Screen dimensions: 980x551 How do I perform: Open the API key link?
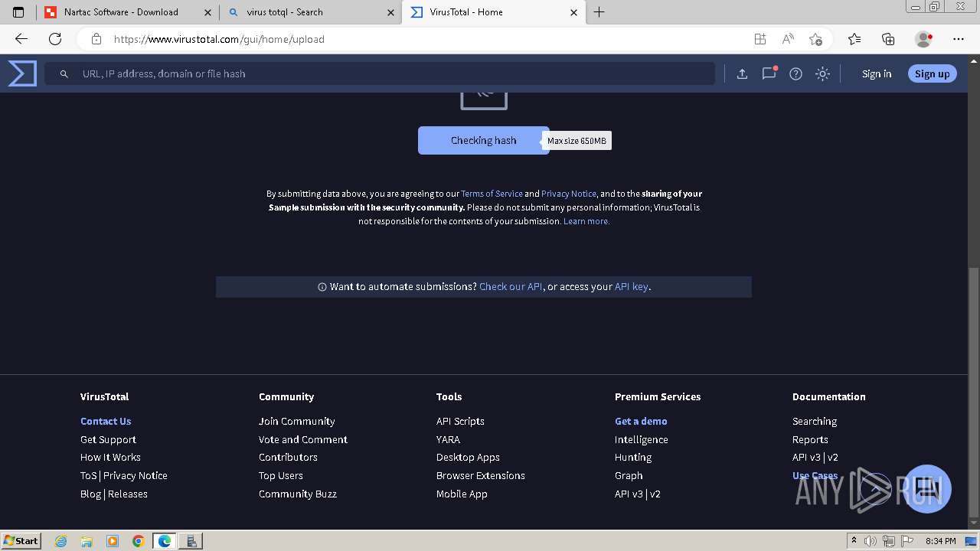coord(632,287)
